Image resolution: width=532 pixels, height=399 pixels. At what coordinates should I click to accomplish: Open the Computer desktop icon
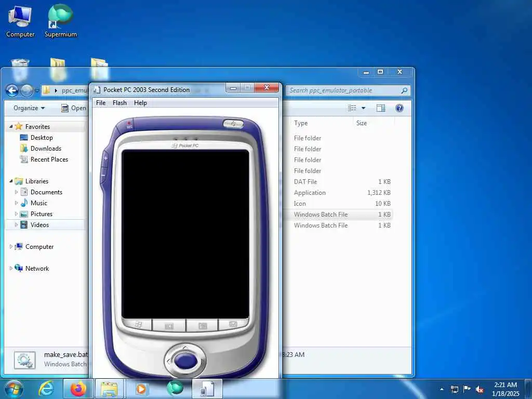tap(20, 21)
